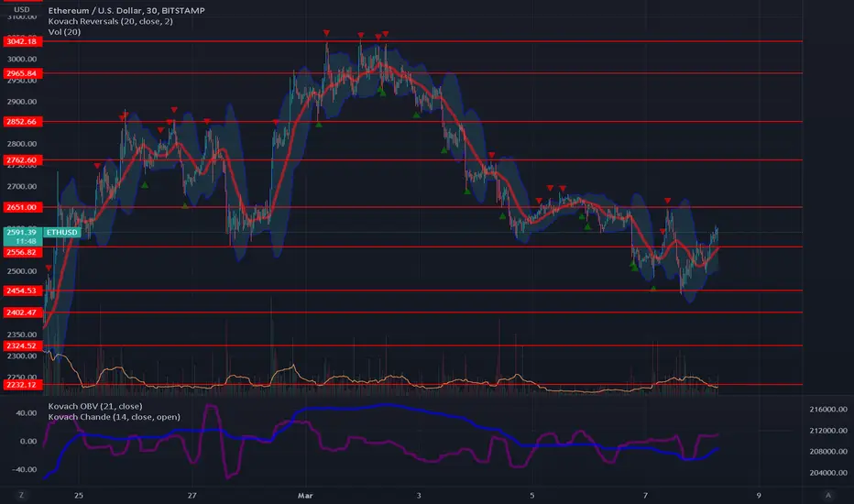Viewport: 854px width, 504px height.
Task: Click the 2350.00 price axis value
Action: [22, 335]
